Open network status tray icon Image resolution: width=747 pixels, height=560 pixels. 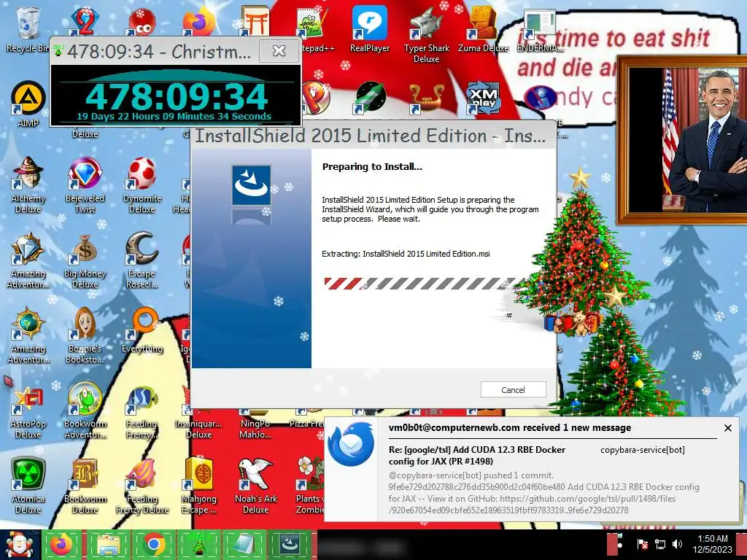click(659, 544)
